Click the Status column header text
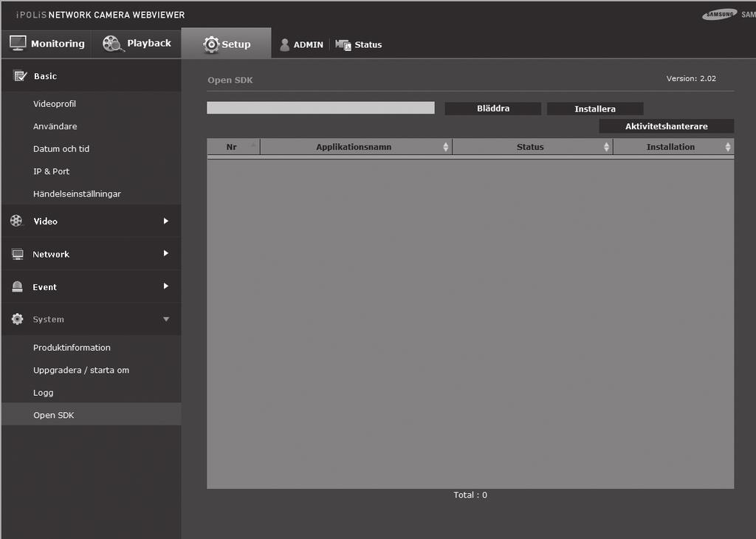756x539 pixels. [x=530, y=147]
